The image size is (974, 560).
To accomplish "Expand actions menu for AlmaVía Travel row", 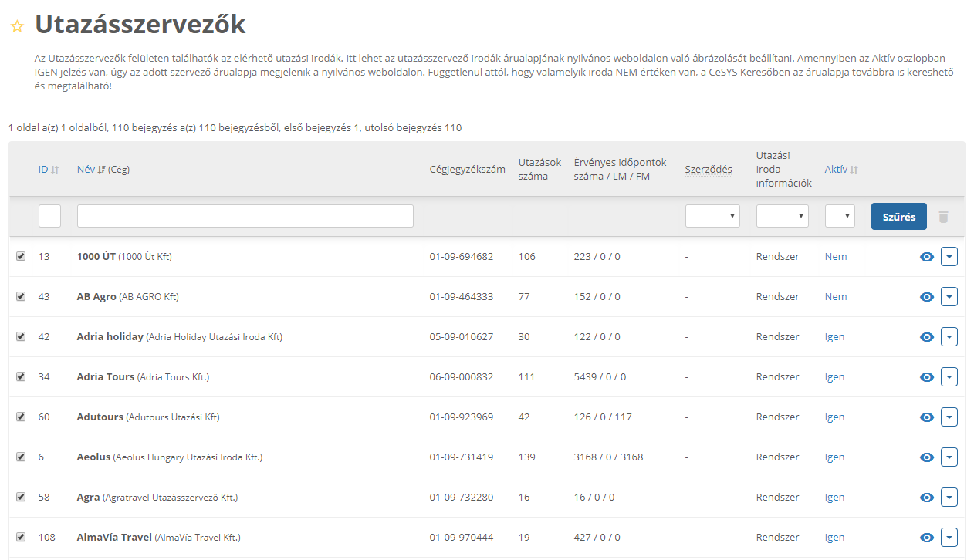I will click(949, 538).
